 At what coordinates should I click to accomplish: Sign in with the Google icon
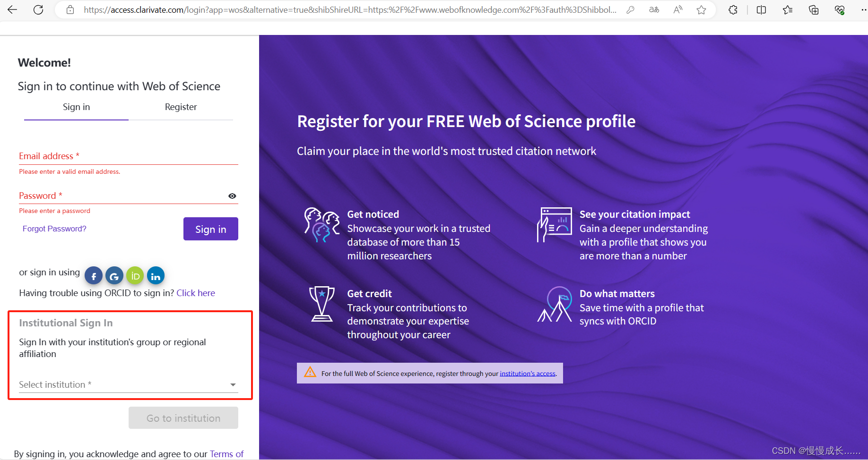(114, 275)
